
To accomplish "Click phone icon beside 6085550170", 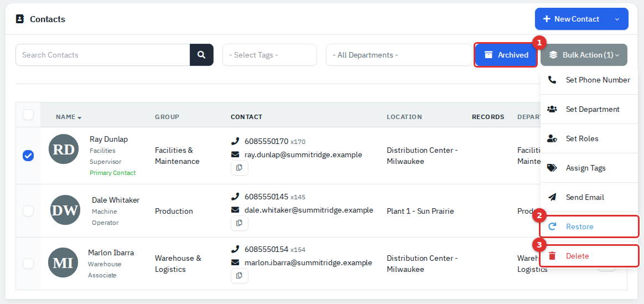I will tap(235, 141).
